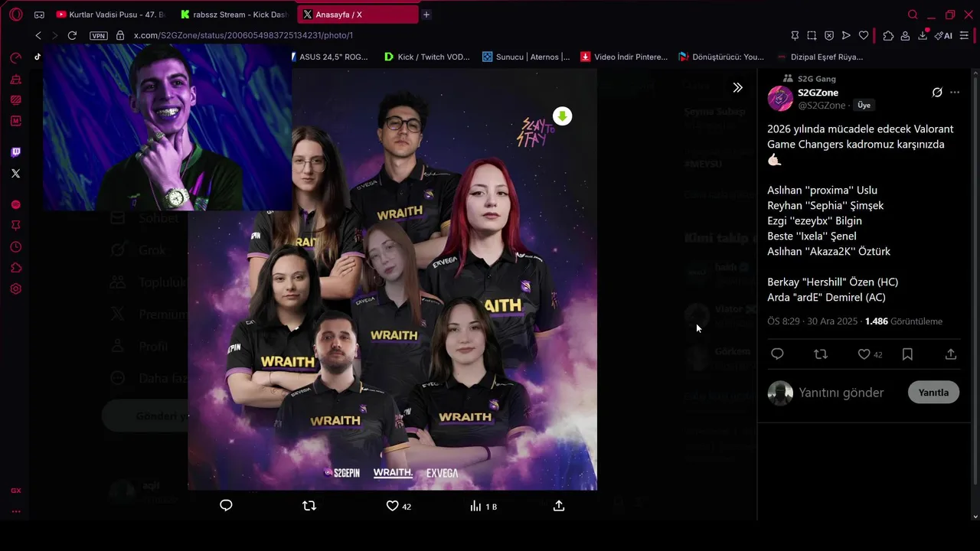Click the pin icon in address toolbar
Viewport: 980px width, 551px height.
point(795,35)
